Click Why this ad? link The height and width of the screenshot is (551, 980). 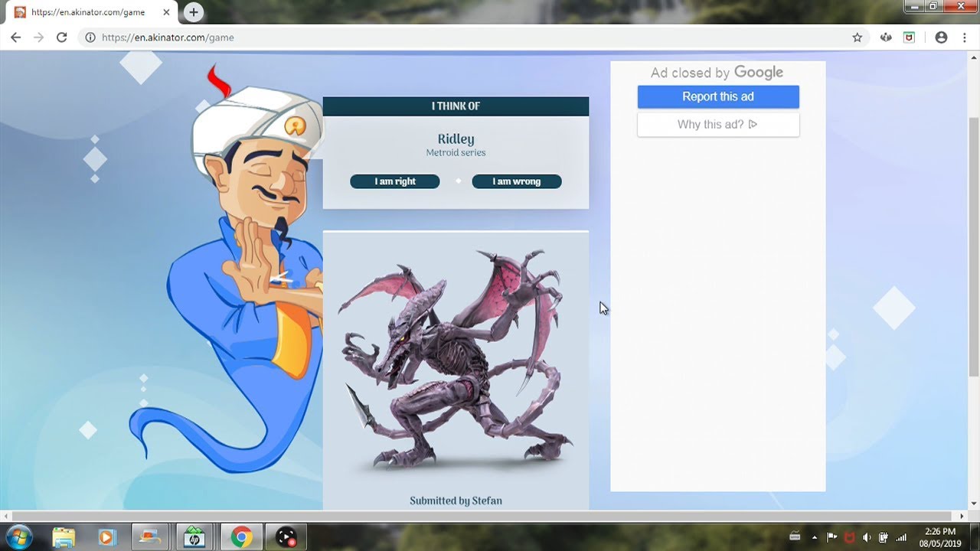[x=718, y=125]
